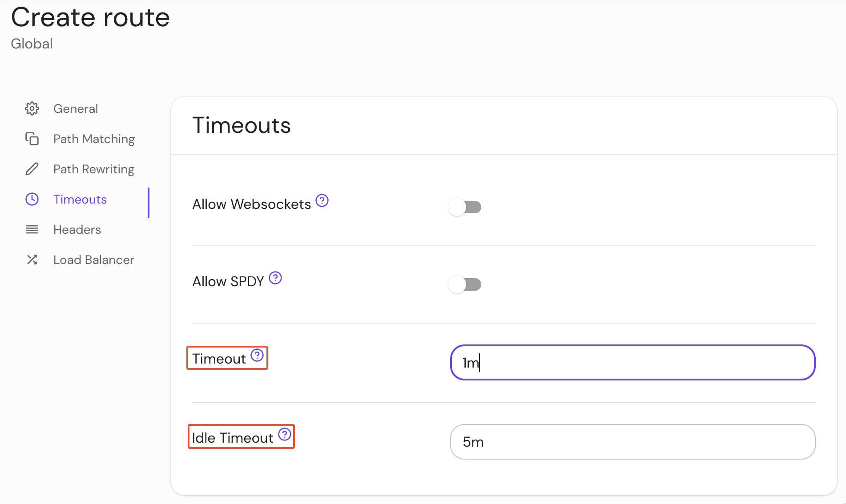Click the Path Rewriting navigation link
This screenshot has width=846, height=504.
tap(93, 169)
